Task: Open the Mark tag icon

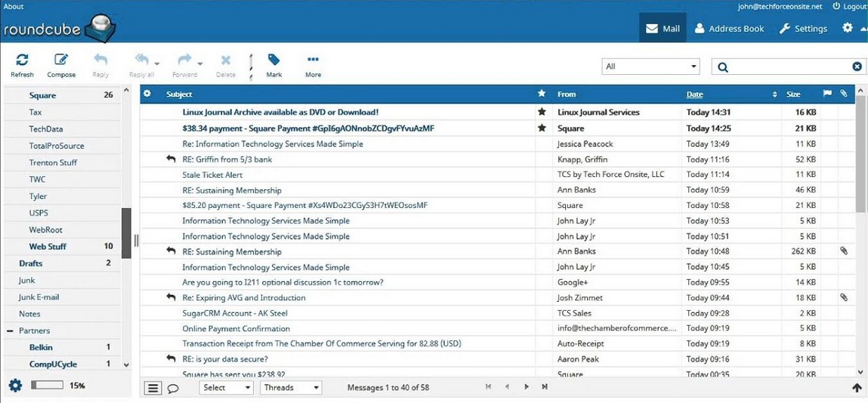Action: click(x=273, y=60)
